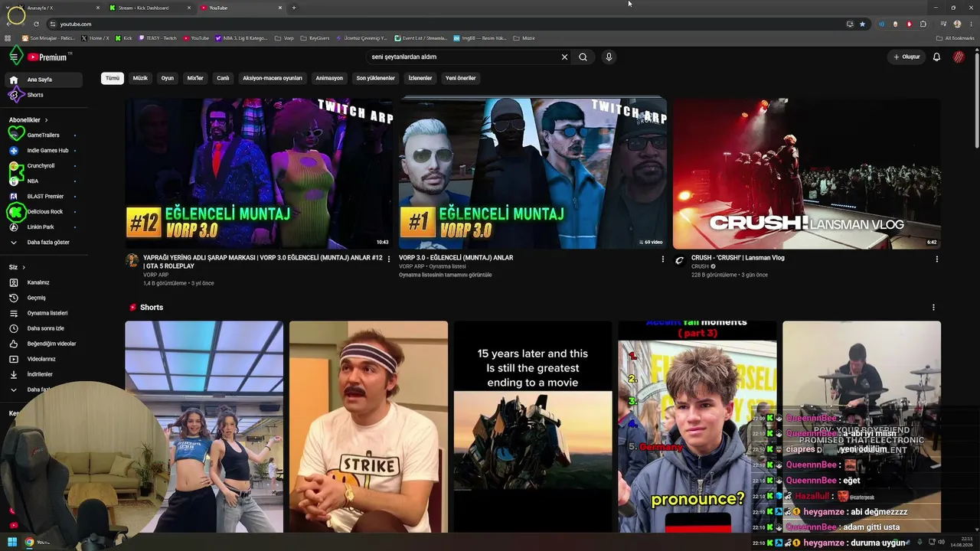The height and width of the screenshot is (551, 980).
Task: Open the Chrome profile avatar
Action: point(957,24)
